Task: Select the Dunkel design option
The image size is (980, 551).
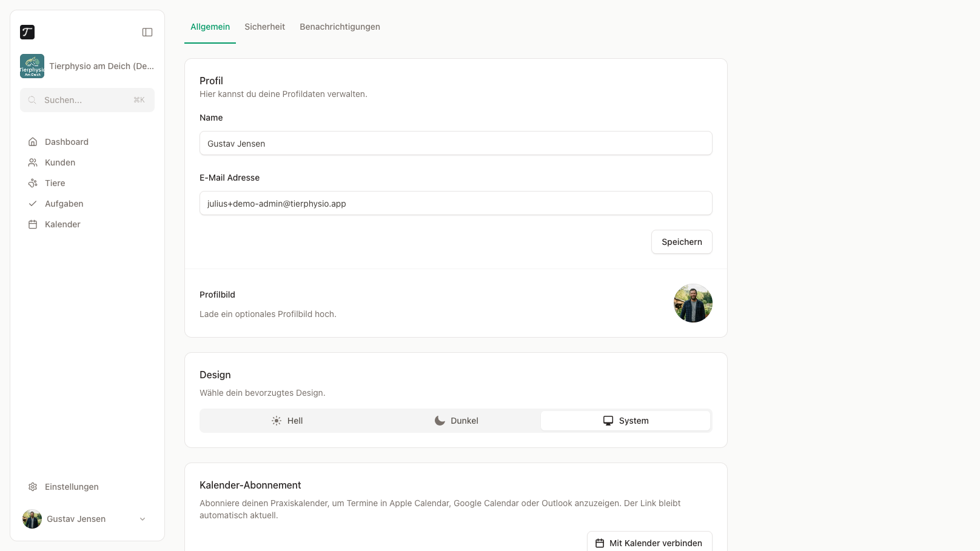Action: [456, 421]
